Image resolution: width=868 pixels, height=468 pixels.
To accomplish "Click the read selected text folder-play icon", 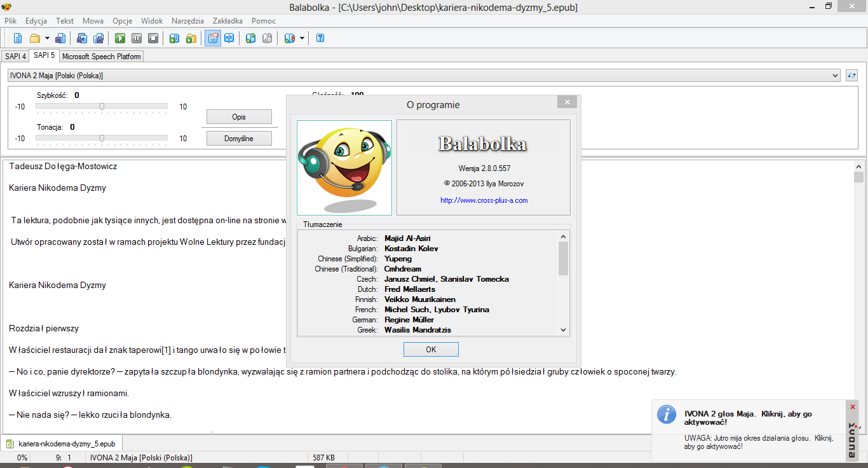I will tap(191, 38).
